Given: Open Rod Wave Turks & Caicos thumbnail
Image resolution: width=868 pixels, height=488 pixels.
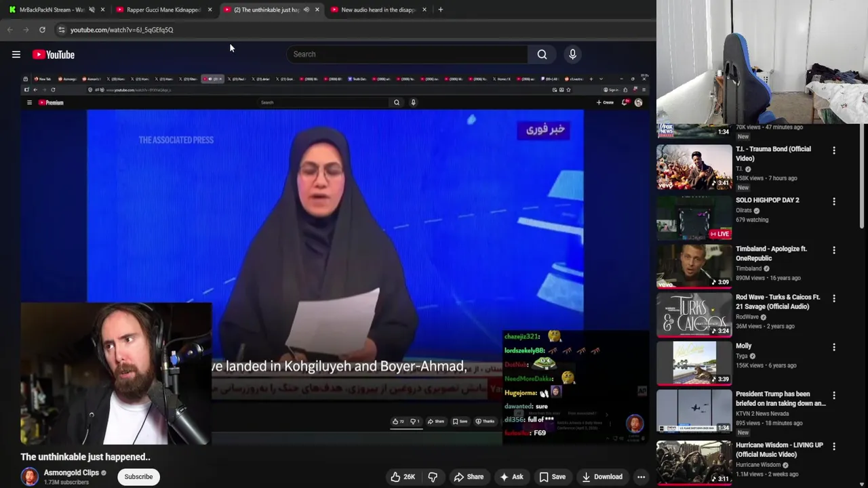Looking at the screenshot, I should (694, 315).
